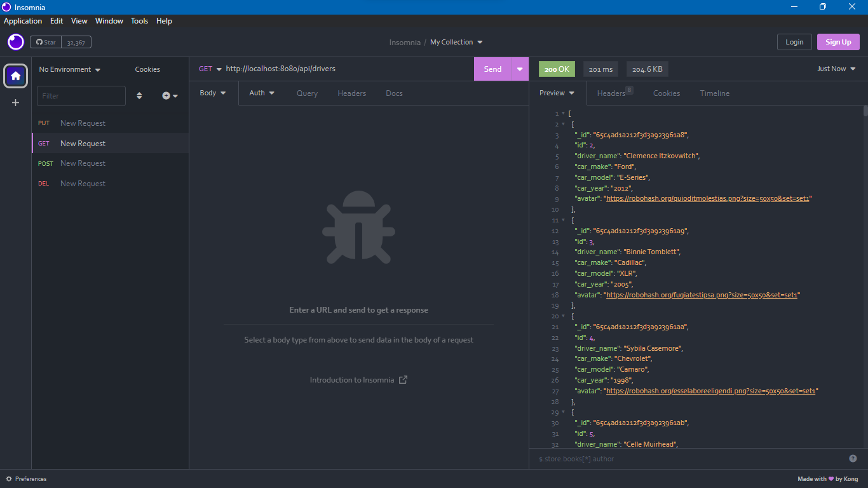Collapse the JSON object at line 20
868x488 pixels.
563,316
